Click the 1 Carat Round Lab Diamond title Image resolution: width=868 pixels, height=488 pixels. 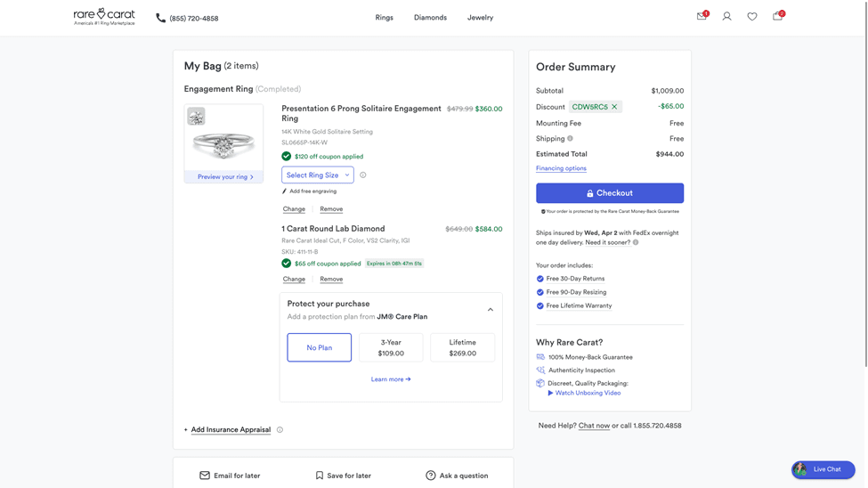pyautogui.click(x=333, y=229)
